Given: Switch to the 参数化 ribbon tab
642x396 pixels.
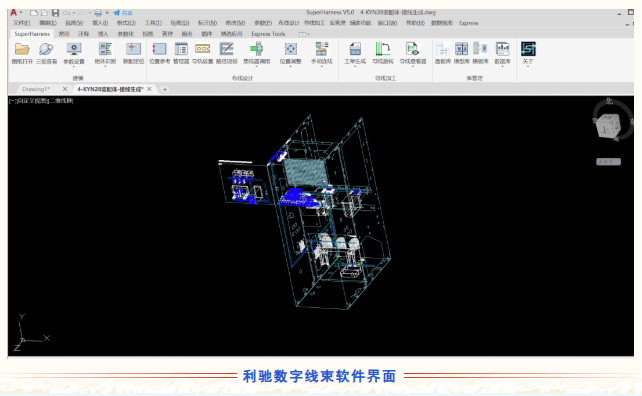Looking at the screenshot, I should point(126,34).
